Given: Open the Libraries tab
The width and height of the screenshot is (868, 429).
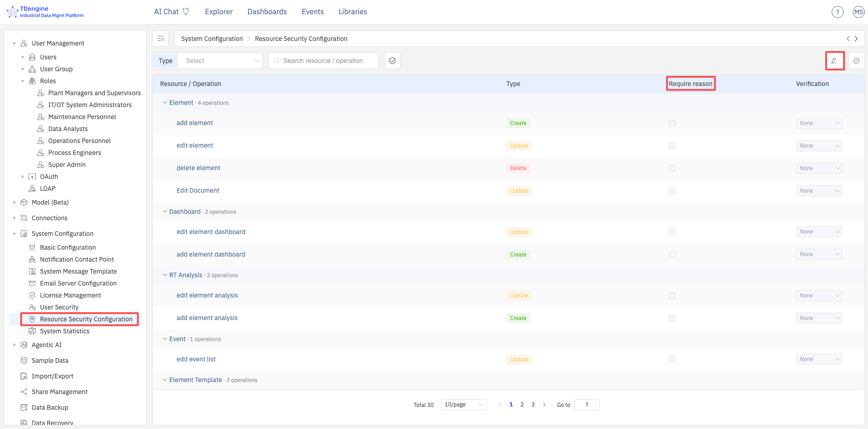Looking at the screenshot, I should pos(353,11).
